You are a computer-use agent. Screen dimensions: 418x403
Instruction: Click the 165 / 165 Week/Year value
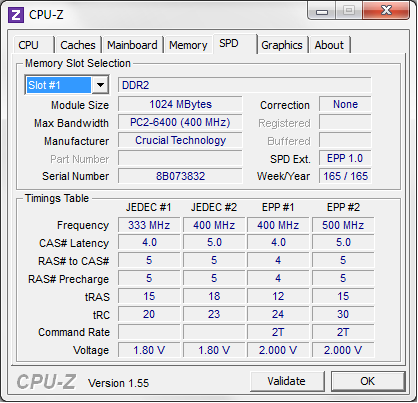pyautogui.click(x=345, y=176)
